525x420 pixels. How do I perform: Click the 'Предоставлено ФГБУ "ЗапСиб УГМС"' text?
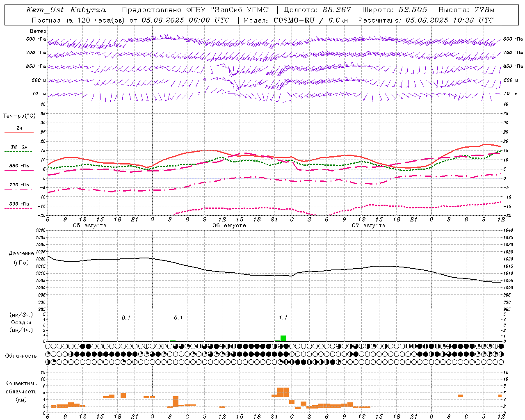(198, 10)
